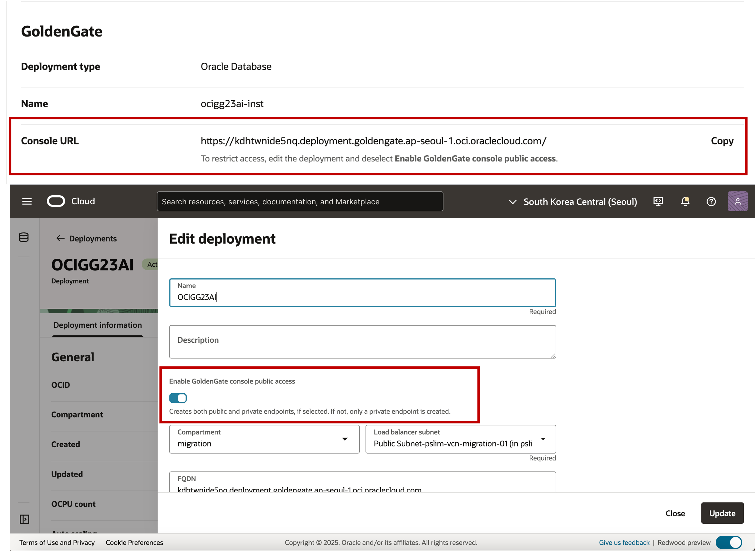Click the Compartment row in General section

click(x=77, y=415)
